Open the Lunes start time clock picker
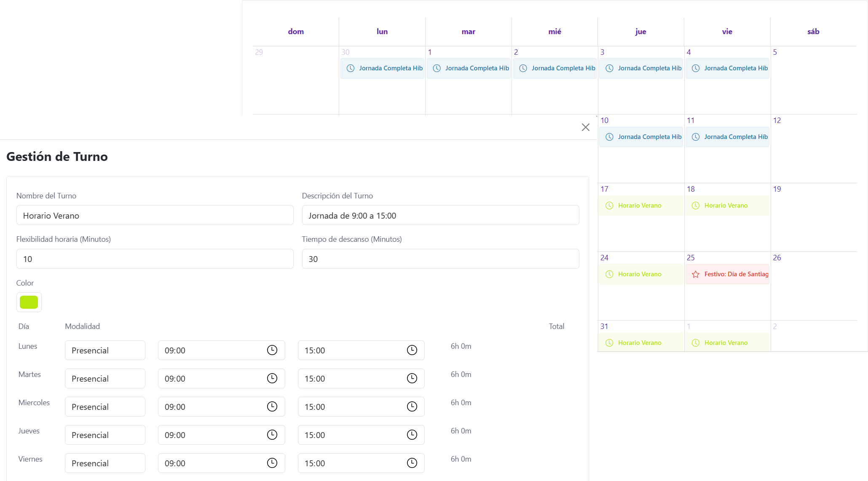The width and height of the screenshot is (868, 481). point(272,350)
